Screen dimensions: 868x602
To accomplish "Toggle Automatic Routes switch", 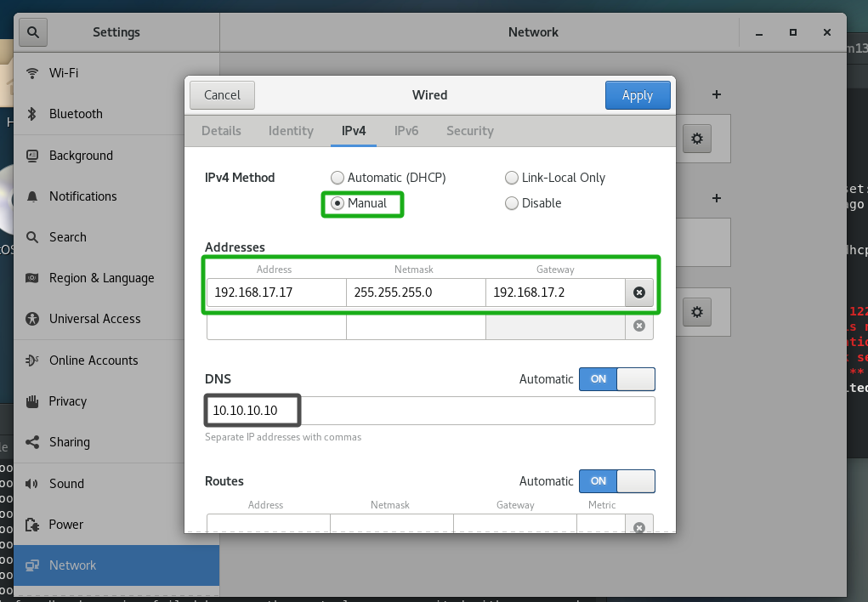I will [x=616, y=481].
